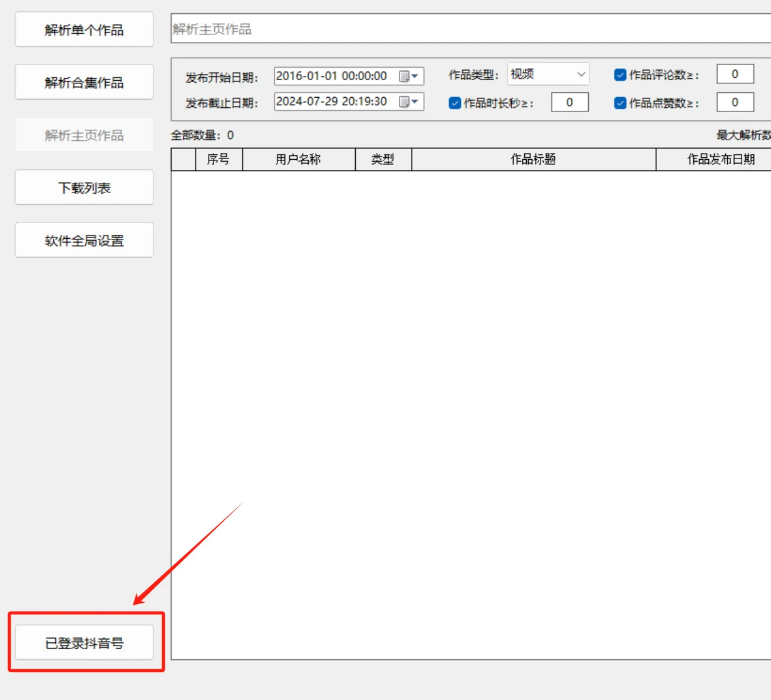The image size is (771, 700).
Task: Click the 用户名称 column header
Action: [x=298, y=159]
